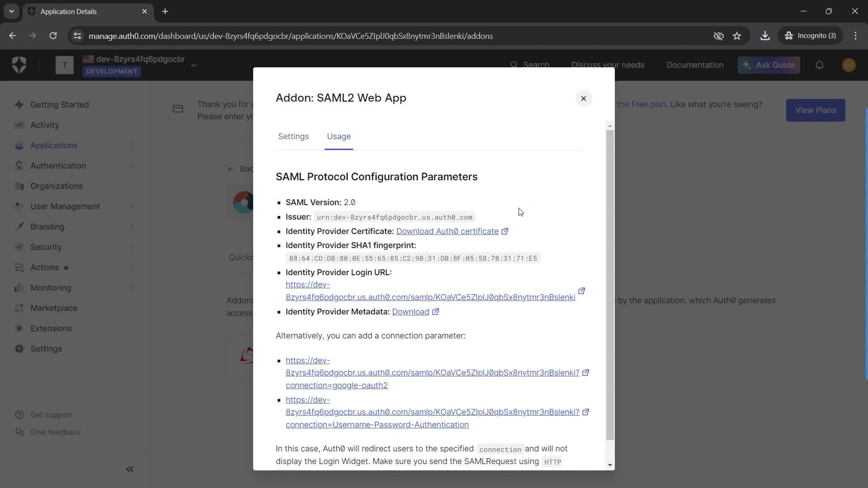Click the Settings gear icon in sidebar
868x488 pixels.
(19, 349)
